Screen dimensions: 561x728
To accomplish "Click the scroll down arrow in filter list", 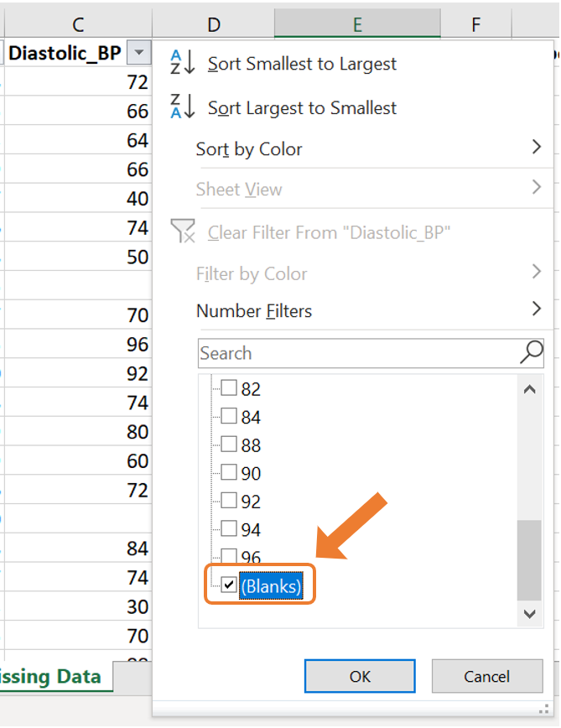I will click(529, 614).
